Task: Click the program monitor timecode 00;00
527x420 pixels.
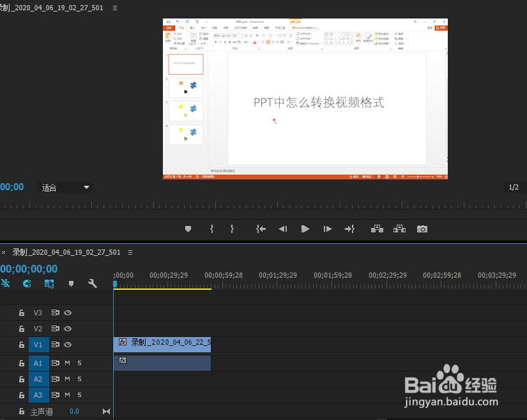Action: click(11, 187)
